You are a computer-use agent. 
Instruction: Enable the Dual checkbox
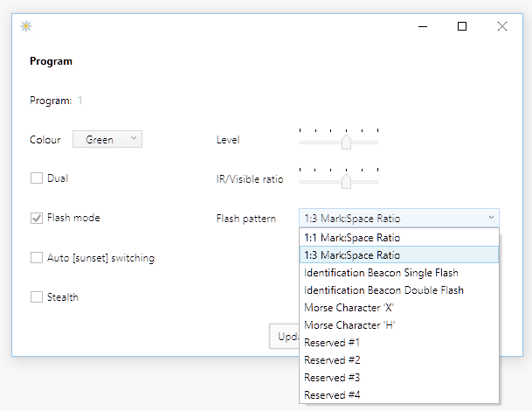click(x=37, y=178)
